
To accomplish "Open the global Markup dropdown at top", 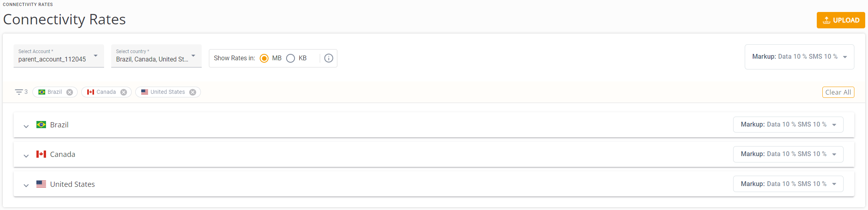I will coord(799,57).
